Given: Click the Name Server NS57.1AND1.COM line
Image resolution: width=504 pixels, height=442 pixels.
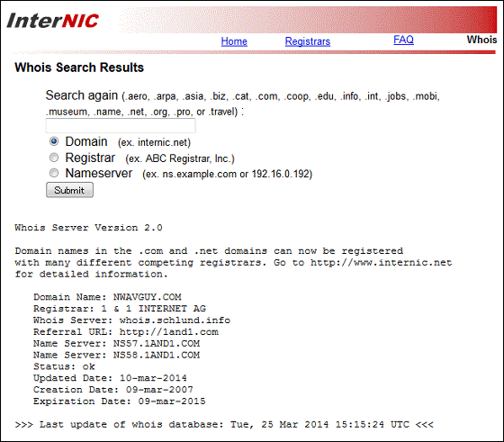Looking at the screenshot, I should [x=116, y=343].
